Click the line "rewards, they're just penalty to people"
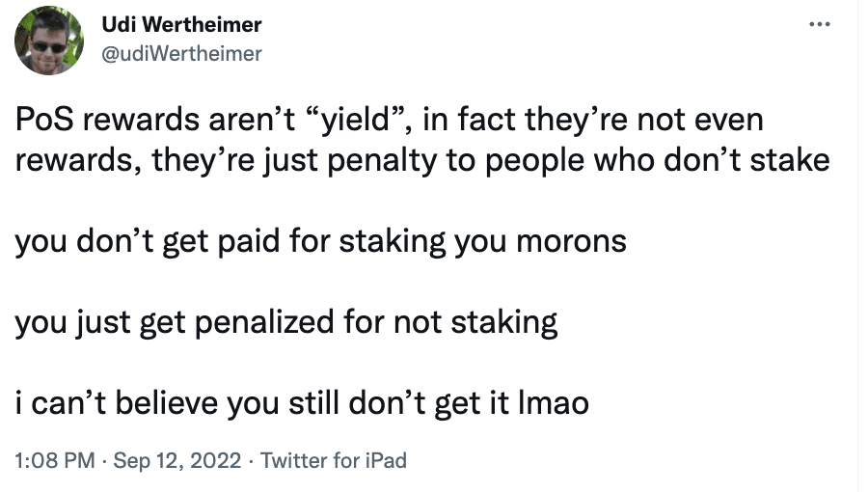Viewport: 868px width, 492px height. 422,160
